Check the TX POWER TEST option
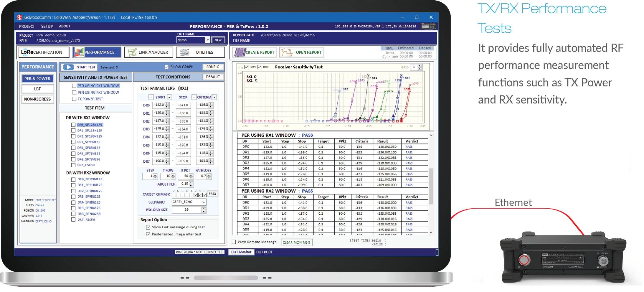 pyautogui.click(x=74, y=99)
